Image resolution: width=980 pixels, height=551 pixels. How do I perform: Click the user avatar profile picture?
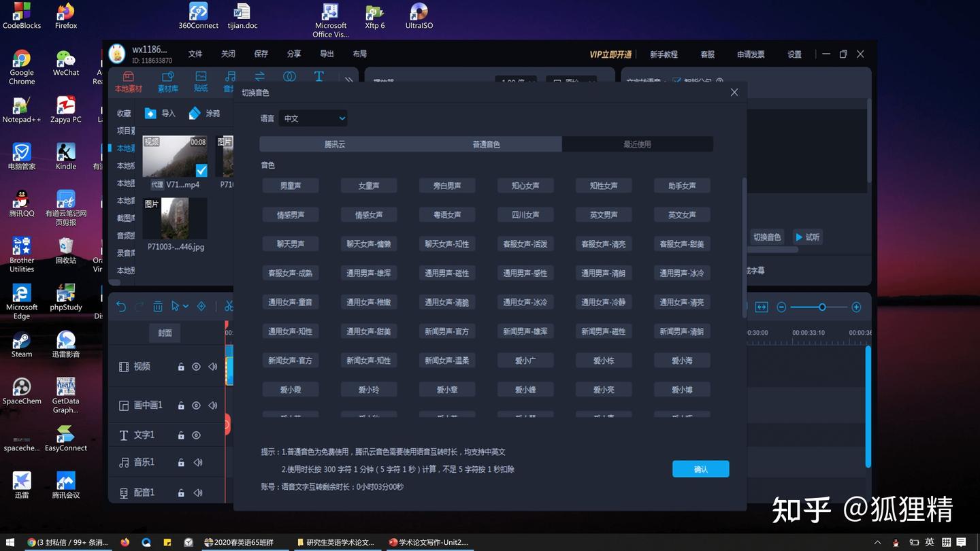point(117,54)
